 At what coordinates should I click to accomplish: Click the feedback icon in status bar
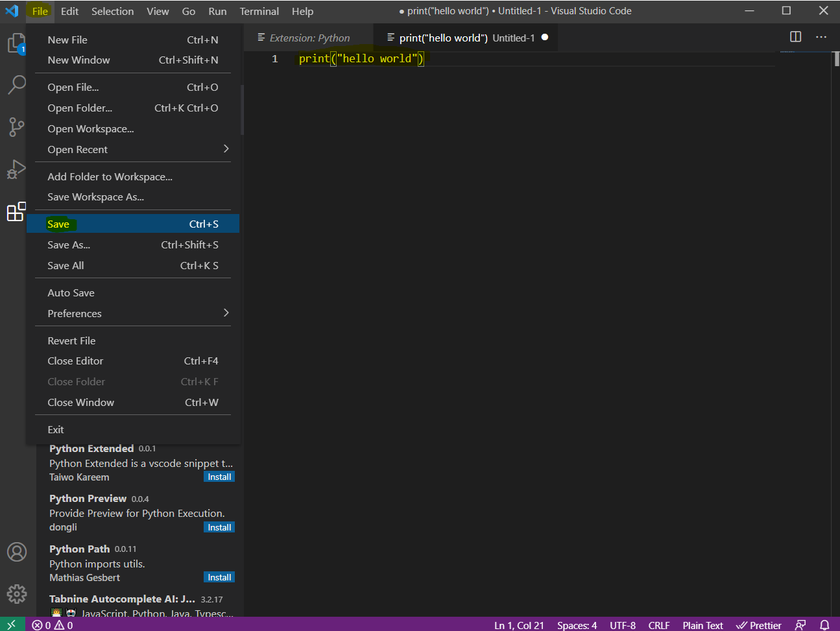[800, 625]
